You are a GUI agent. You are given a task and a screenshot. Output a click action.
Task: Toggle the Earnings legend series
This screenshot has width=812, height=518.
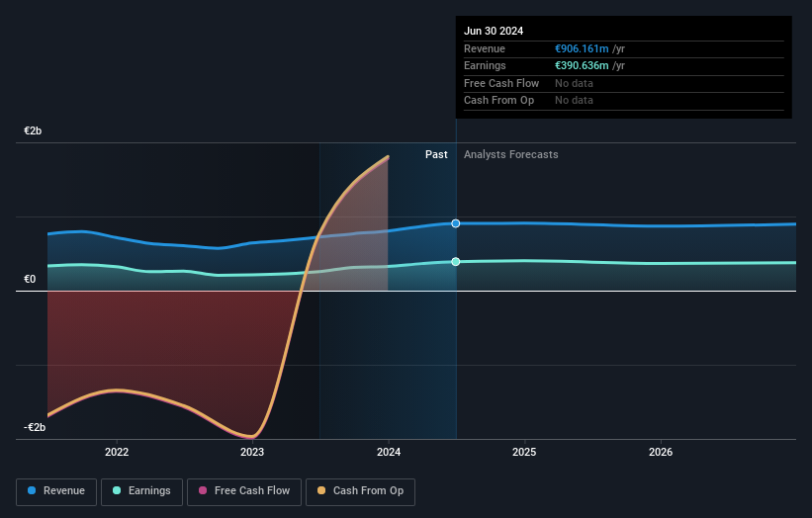tap(141, 491)
